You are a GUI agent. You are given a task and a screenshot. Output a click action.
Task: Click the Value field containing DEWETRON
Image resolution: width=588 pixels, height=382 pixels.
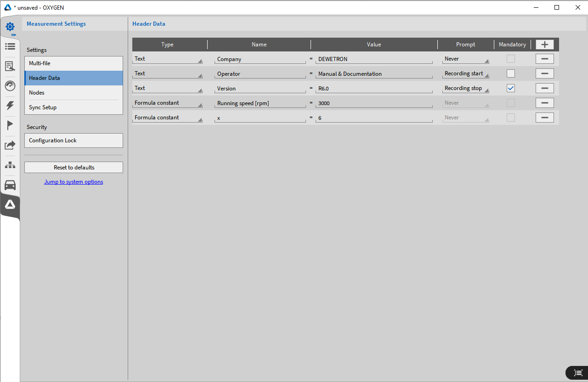(374, 59)
